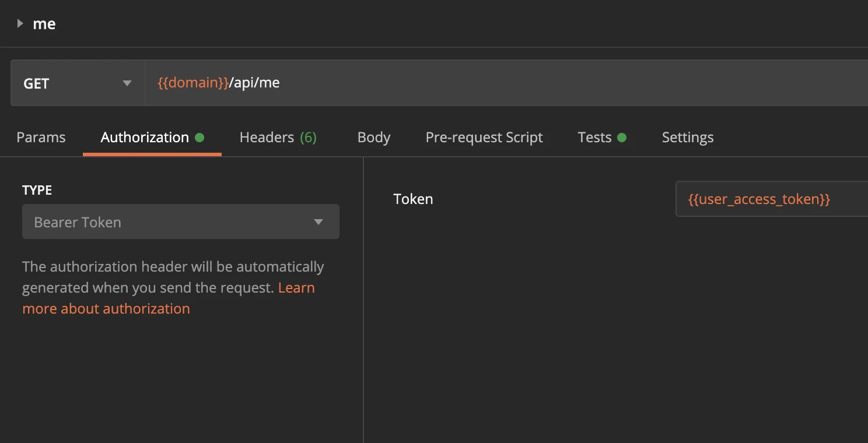Select the Authorization tab

point(152,138)
